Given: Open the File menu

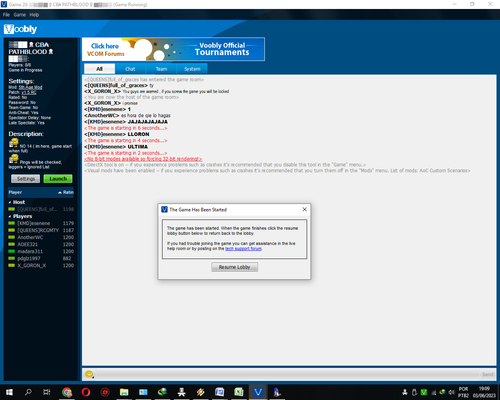Looking at the screenshot, I should click(6, 15).
